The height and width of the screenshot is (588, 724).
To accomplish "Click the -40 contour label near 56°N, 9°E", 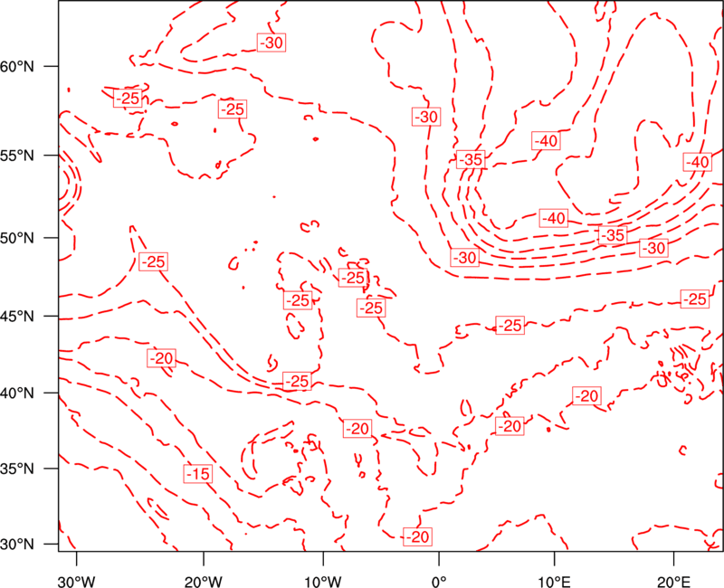I will [547, 141].
